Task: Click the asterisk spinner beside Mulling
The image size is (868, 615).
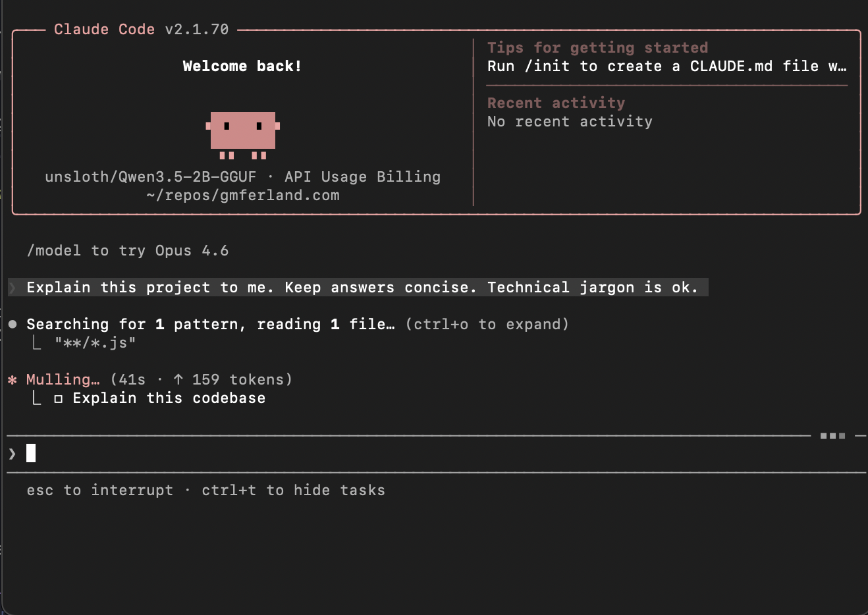Action: (12, 380)
